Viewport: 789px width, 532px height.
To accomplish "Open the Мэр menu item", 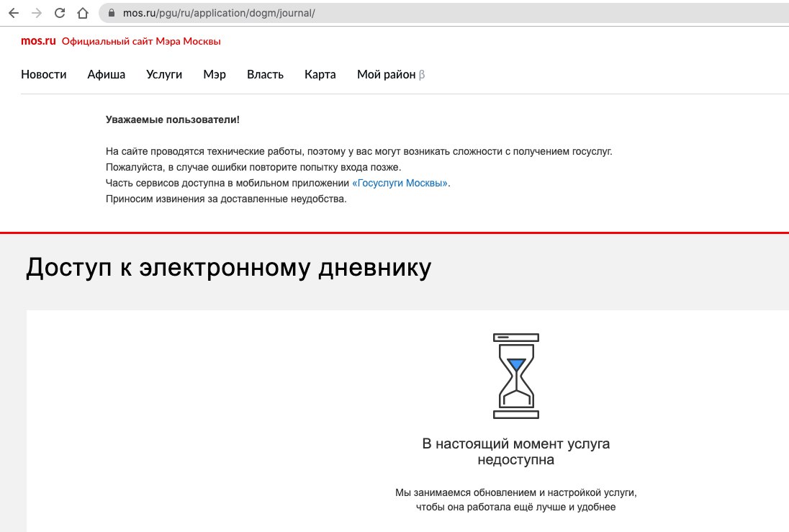I will pyautogui.click(x=215, y=74).
